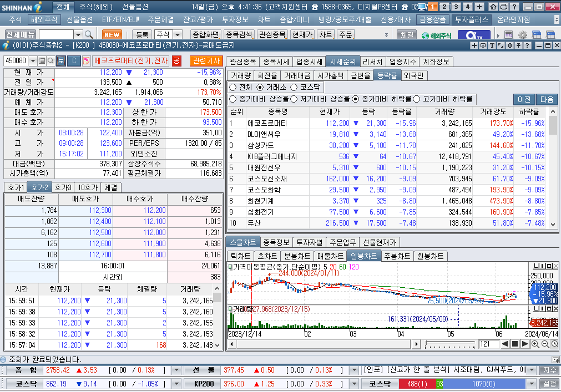Image resolution: width=561 pixels, height=392 pixels.
Task: Select 고가대비 하락률 radio option
Action: (x=417, y=99)
